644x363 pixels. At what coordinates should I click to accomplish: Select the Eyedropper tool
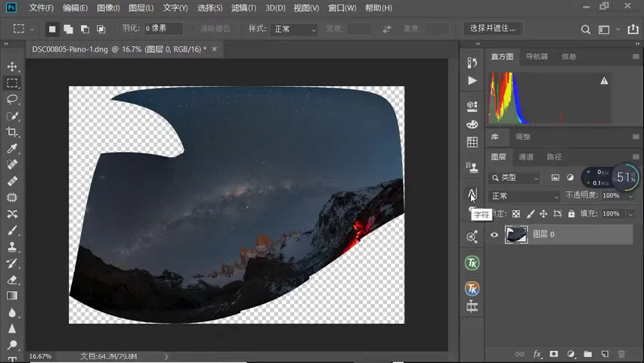(x=12, y=148)
